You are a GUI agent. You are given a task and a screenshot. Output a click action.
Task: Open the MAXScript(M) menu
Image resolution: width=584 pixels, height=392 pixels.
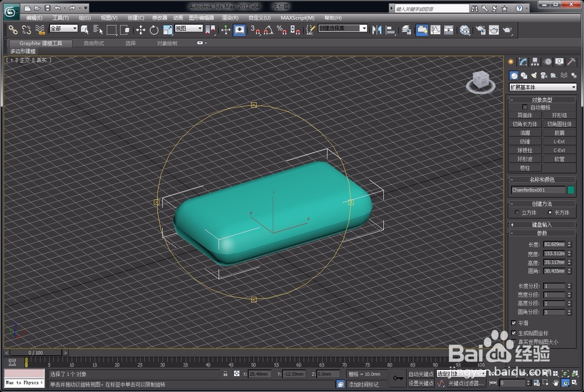[297, 18]
